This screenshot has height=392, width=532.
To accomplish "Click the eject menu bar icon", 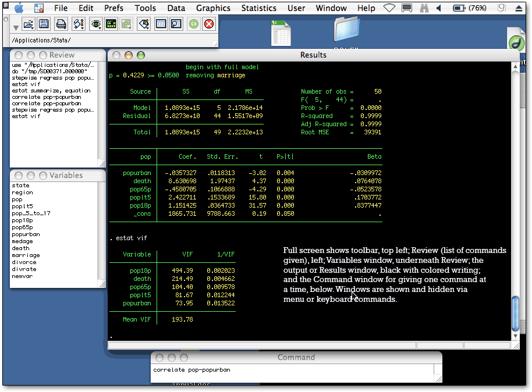I will (519, 9).
